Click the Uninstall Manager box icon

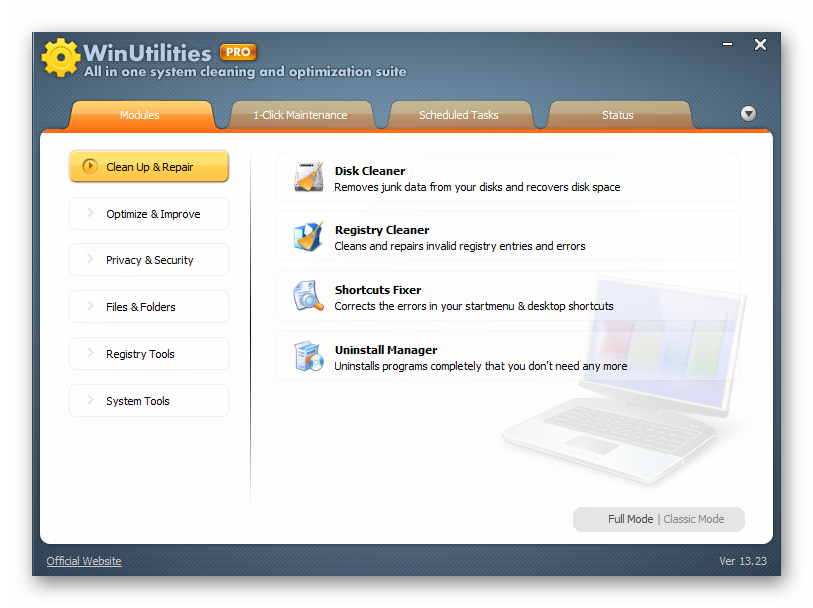pyautogui.click(x=309, y=356)
